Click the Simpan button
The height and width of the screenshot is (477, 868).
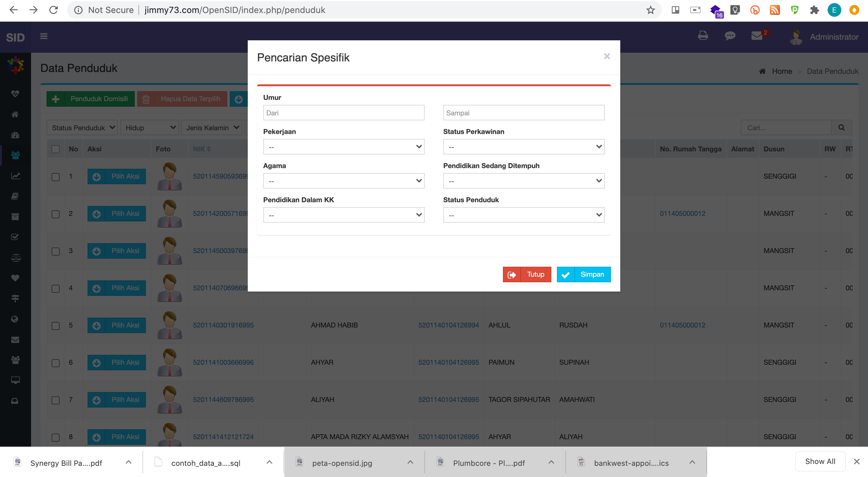coord(584,274)
